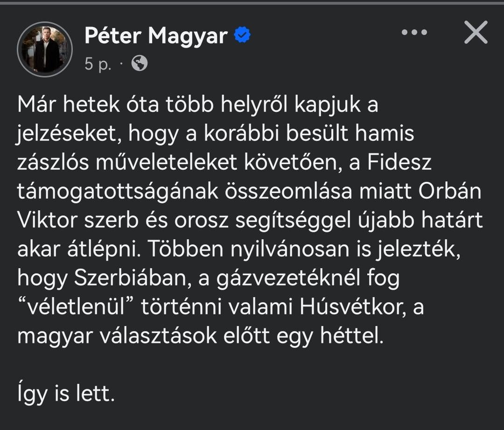Click the globe public-audience icon
504x430 pixels.
click(139, 63)
